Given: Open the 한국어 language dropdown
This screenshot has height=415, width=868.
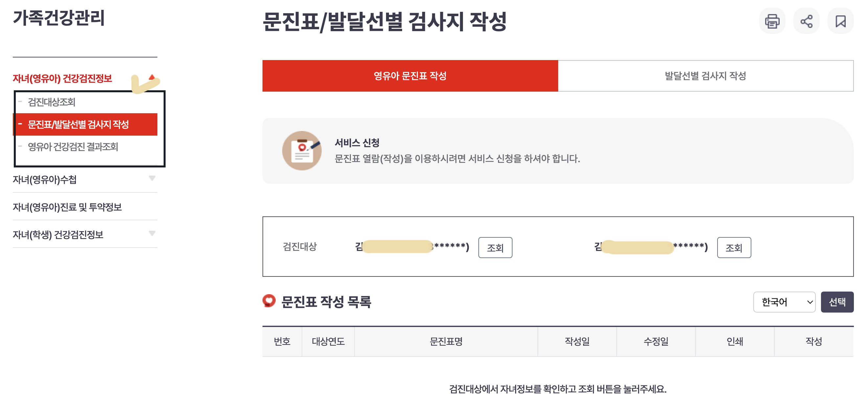Looking at the screenshot, I should pos(785,302).
